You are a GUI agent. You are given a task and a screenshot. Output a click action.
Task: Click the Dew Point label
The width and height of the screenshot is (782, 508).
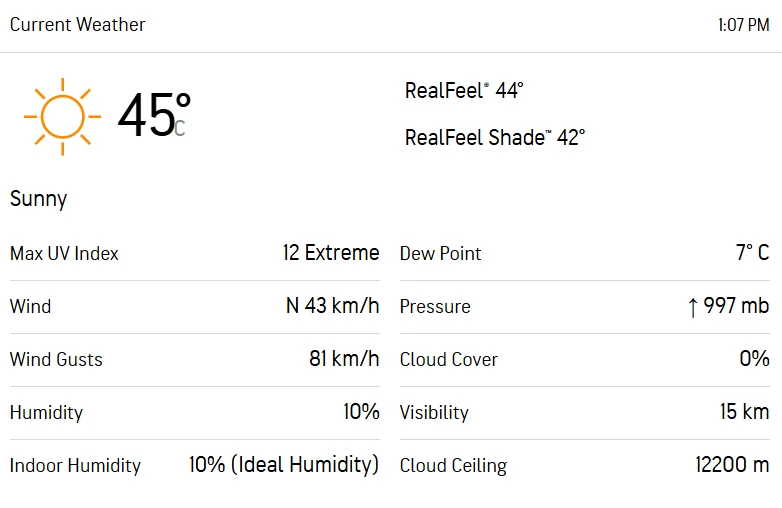pos(440,254)
